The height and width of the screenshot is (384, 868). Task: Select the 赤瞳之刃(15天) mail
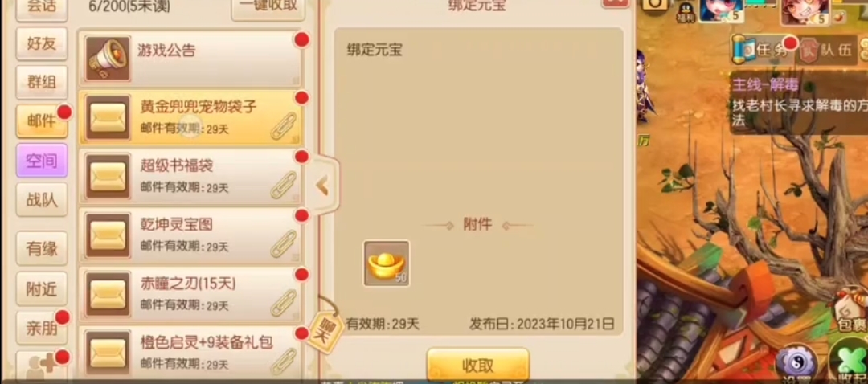pyautogui.click(x=190, y=294)
